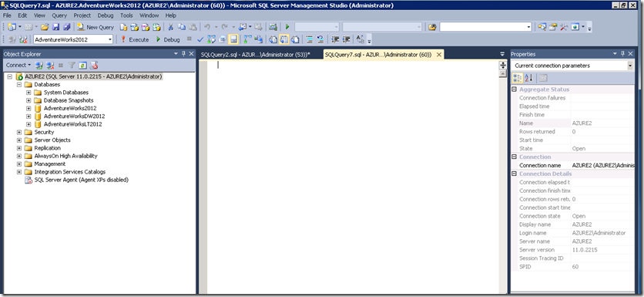Select the AdventureWorksLT2012 database

72,124
